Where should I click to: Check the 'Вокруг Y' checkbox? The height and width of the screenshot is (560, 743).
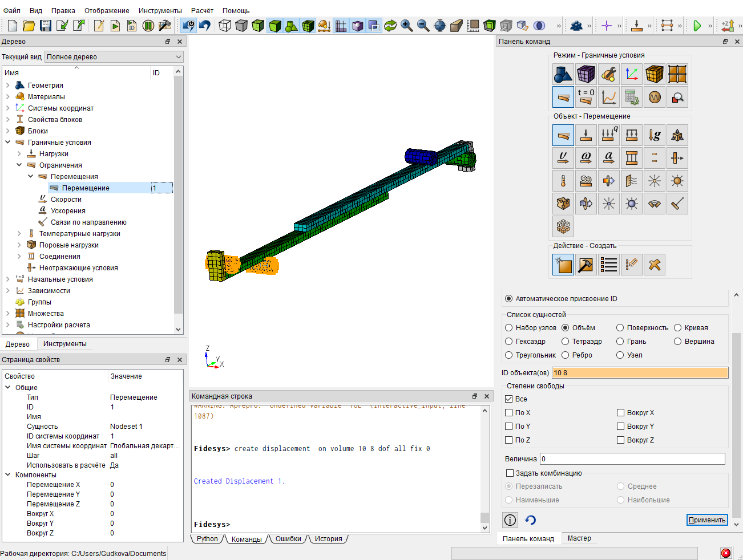[621, 427]
